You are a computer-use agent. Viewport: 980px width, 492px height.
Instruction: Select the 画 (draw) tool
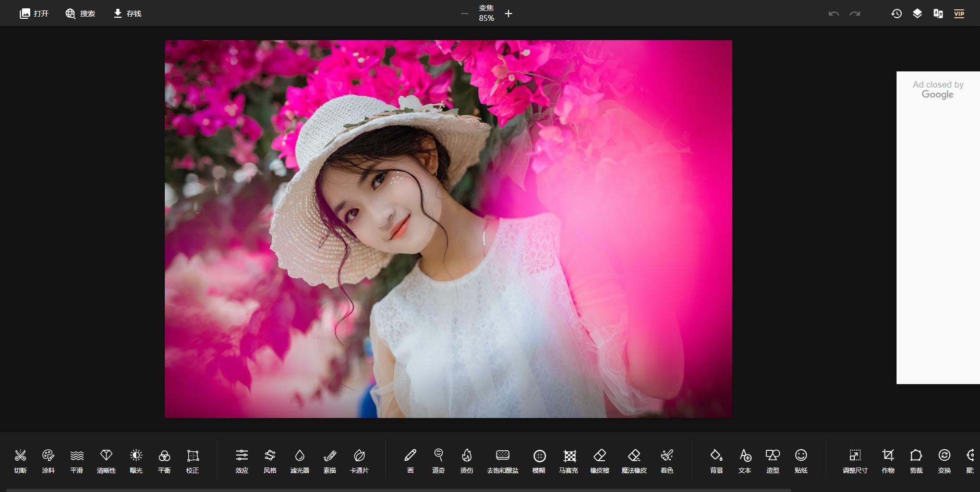point(409,460)
